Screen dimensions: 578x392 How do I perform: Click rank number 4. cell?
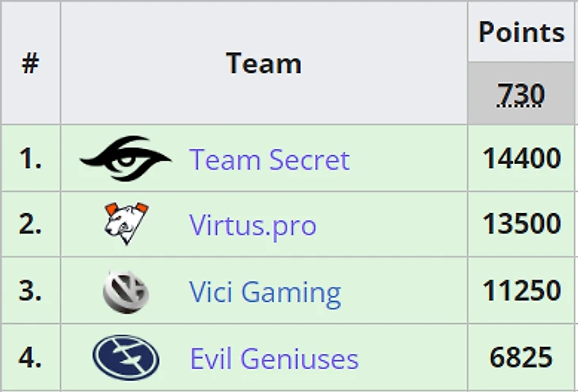pyautogui.click(x=30, y=358)
